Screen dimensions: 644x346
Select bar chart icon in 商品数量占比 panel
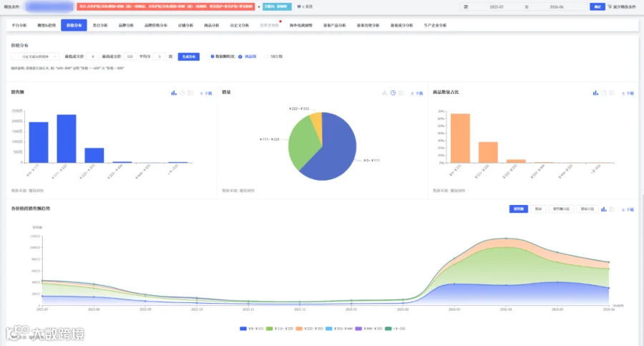click(595, 93)
